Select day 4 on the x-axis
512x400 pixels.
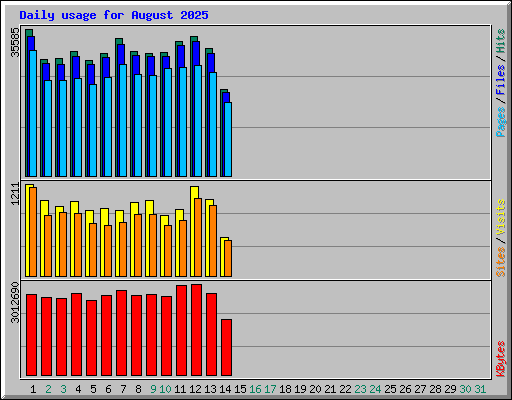pyautogui.click(x=78, y=389)
